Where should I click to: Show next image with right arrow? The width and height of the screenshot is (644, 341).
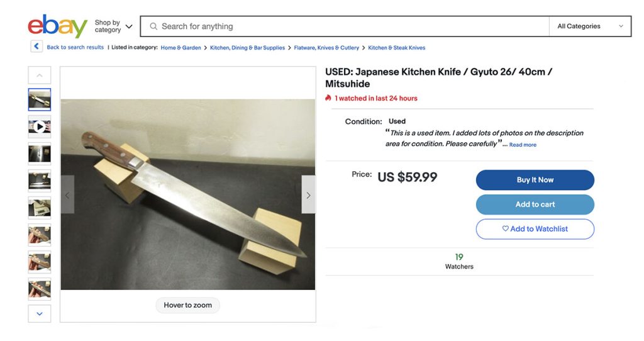click(308, 195)
